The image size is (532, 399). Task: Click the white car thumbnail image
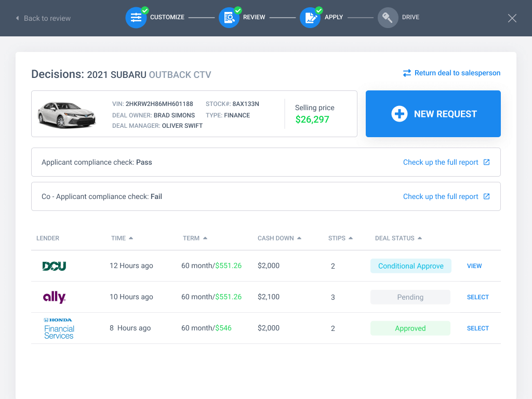[x=67, y=115]
